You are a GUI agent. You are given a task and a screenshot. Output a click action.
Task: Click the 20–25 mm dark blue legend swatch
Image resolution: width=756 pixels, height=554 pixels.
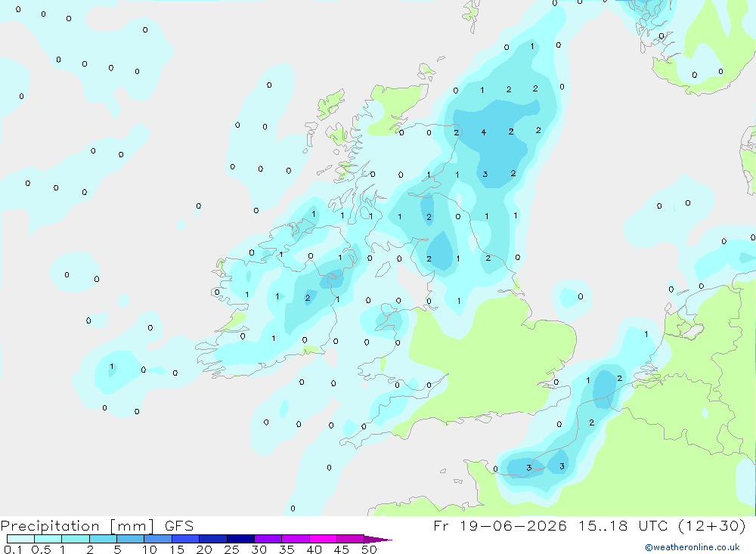212,539
